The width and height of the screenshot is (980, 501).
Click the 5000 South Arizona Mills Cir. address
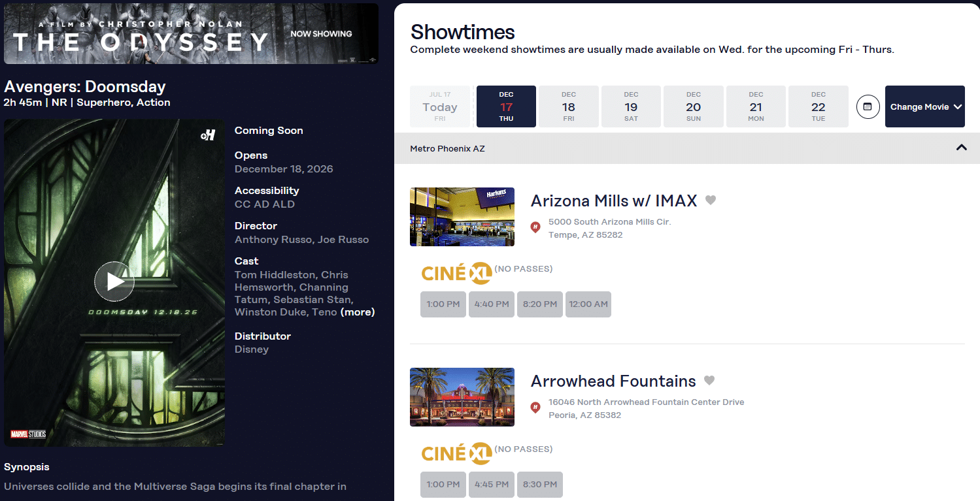(x=610, y=222)
